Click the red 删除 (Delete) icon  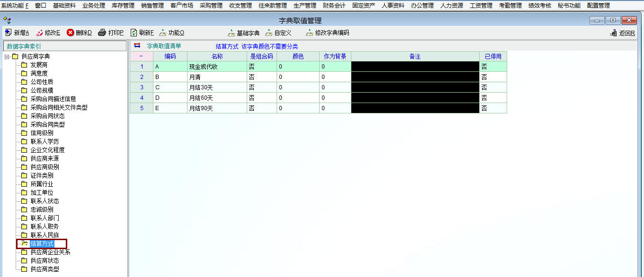pyautogui.click(x=71, y=33)
